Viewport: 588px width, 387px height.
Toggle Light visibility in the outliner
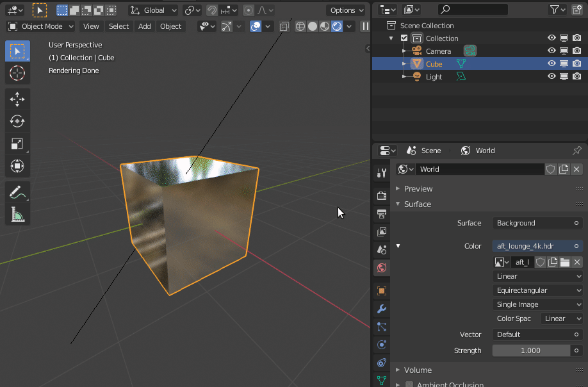tap(551, 76)
